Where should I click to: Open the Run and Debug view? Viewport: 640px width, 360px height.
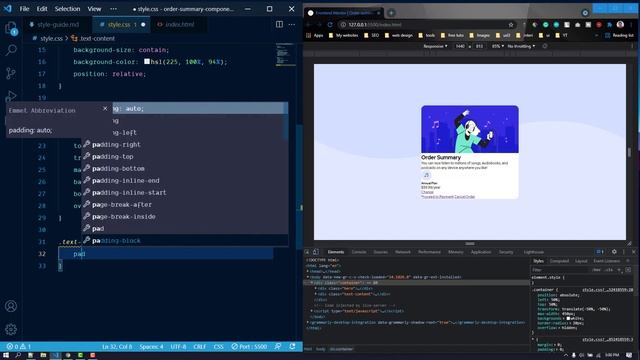(x=11, y=96)
